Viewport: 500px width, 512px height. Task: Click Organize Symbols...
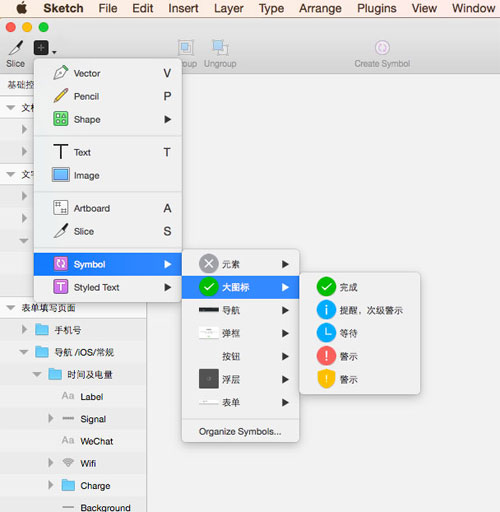[x=240, y=431]
